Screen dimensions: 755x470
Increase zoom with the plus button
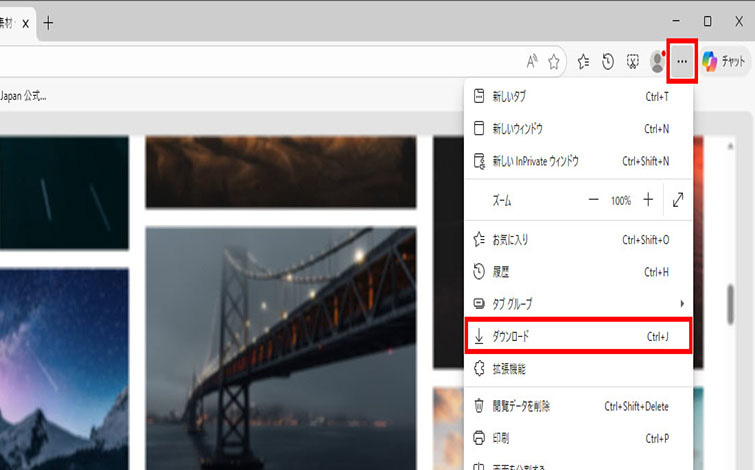point(648,200)
